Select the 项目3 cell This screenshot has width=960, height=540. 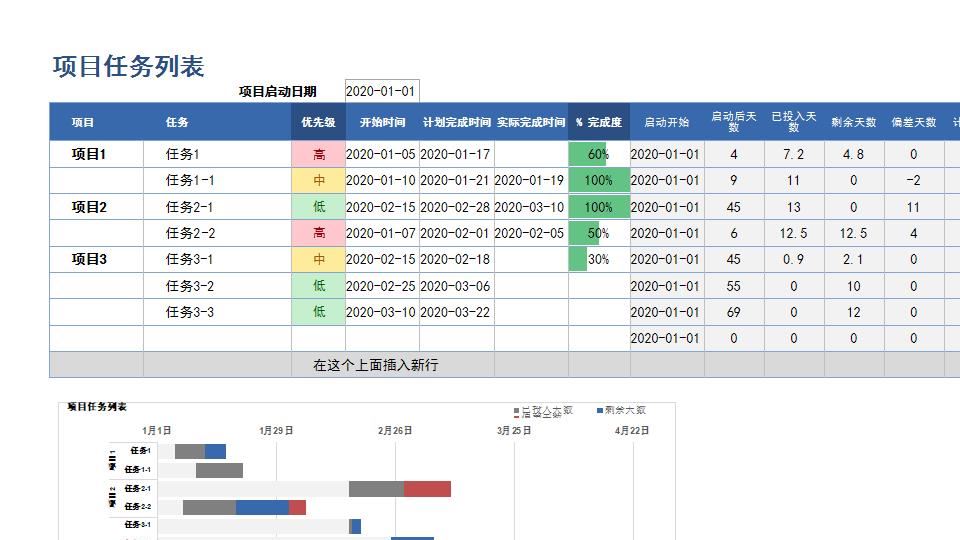[x=96, y=260]
